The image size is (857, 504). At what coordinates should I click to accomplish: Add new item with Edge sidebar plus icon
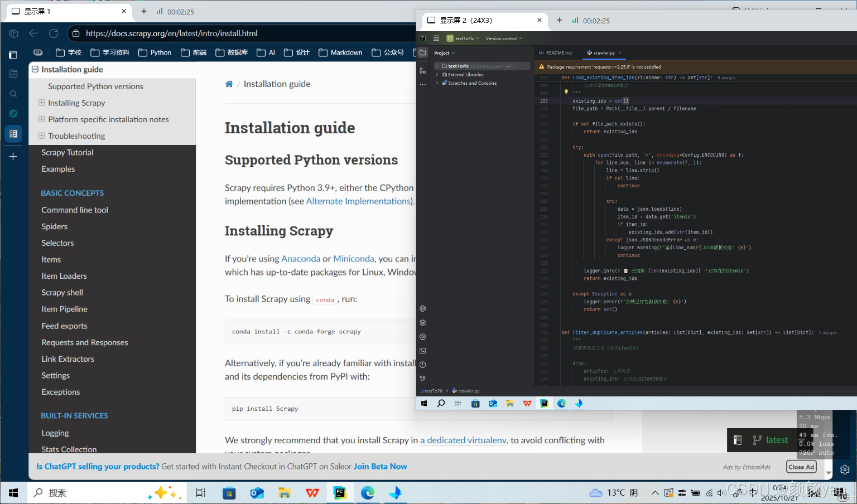13,157
